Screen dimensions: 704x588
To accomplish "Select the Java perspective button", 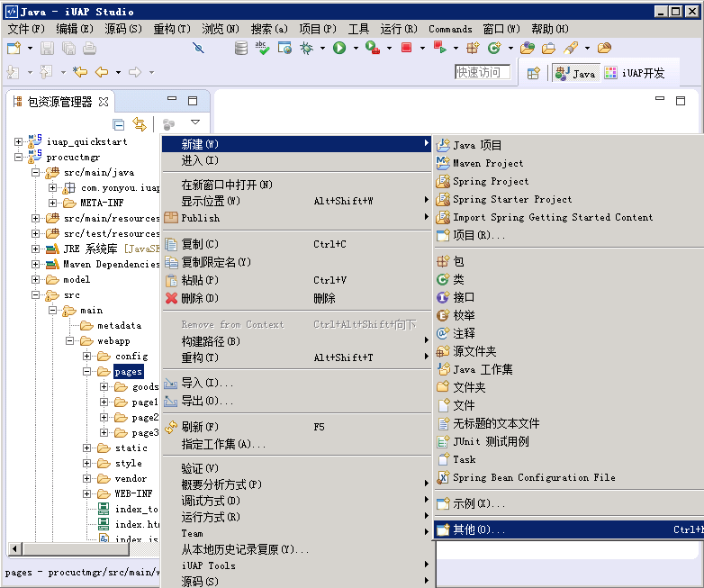I will click(x=575, y=73).
